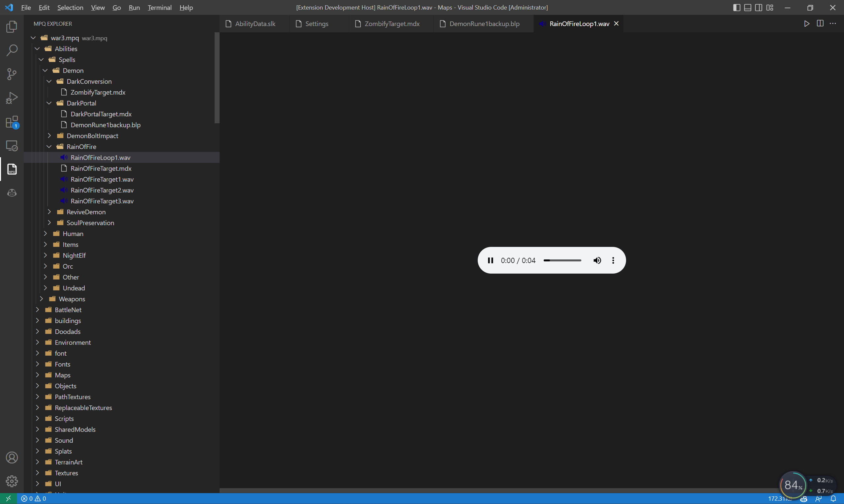The image size is (844, 504).
Task: Expand the Sound folder
Action: [37, 440]
